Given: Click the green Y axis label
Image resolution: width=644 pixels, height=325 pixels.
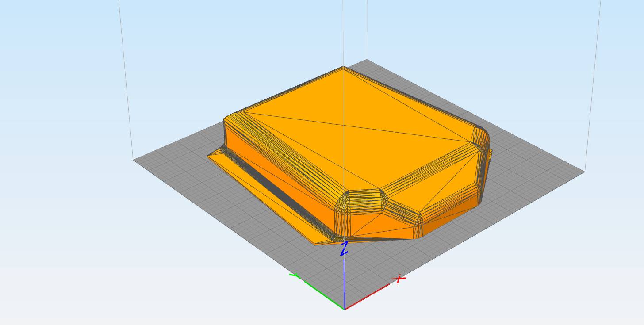Looking at the screenshot, I should pos(294,275).
